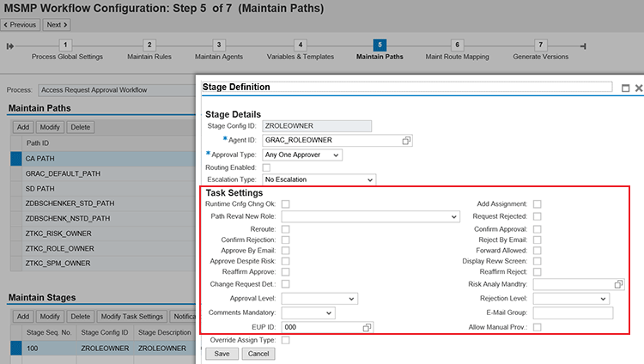Go to step 1 Process Global Settings

click(x=66, y=45)
